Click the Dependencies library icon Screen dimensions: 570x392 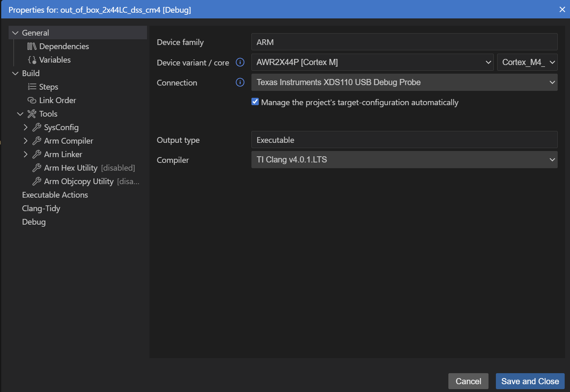[32, 46]
